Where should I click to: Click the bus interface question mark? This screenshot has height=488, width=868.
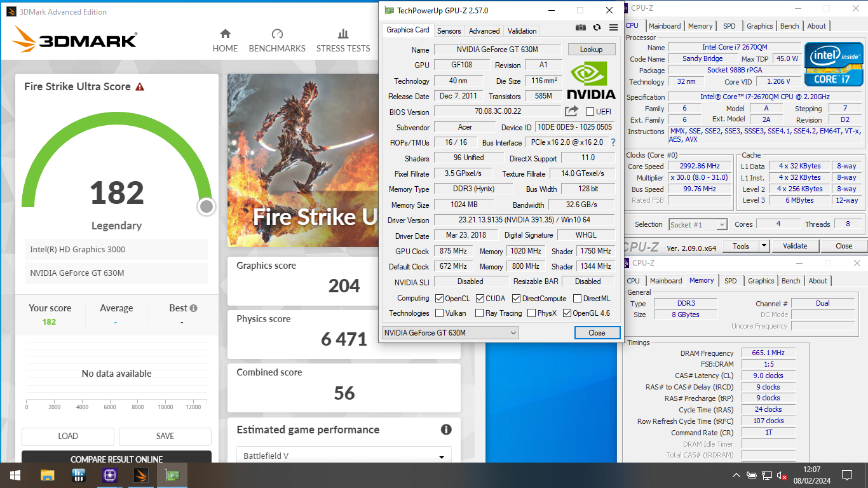pyautogui.click(x=613, y=143)
